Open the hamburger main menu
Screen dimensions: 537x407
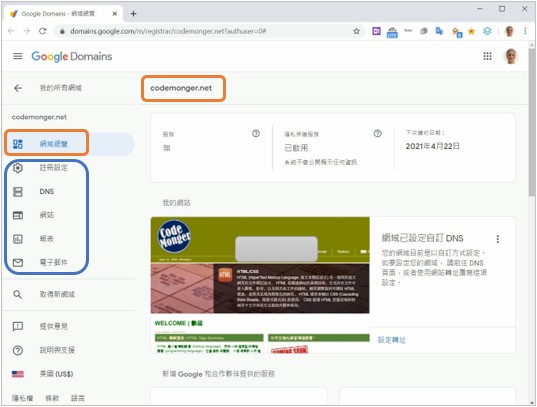pyautogui.click(x=18, y=56)
